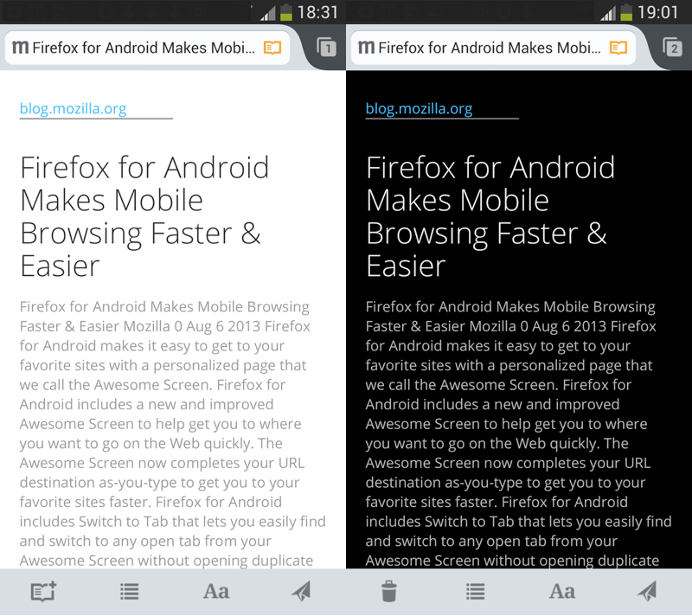
Task: Toggle Reader Mode off on the night-theme page
Action: click(619, 48)
